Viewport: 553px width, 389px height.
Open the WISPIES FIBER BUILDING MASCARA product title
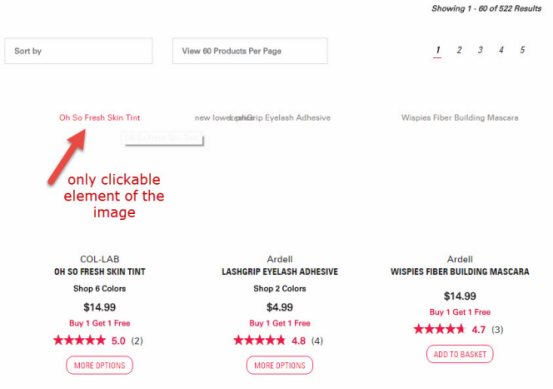pyautogui.click(x=460, y=272)
